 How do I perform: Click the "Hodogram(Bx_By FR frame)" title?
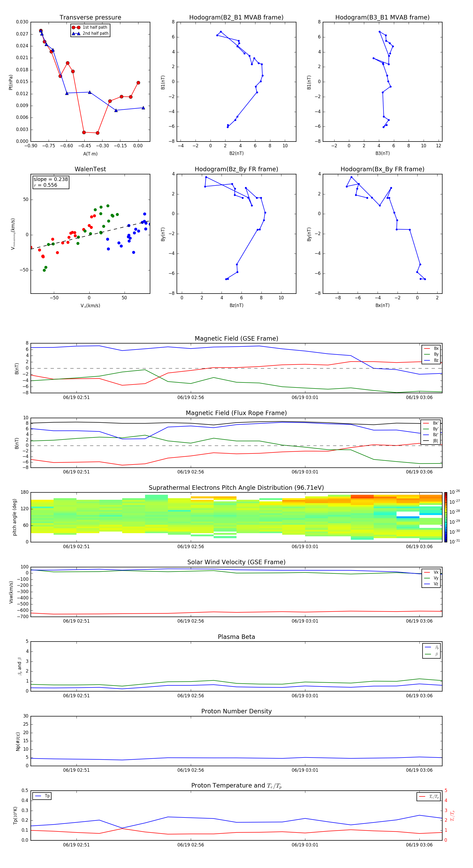tap(382, 169)
